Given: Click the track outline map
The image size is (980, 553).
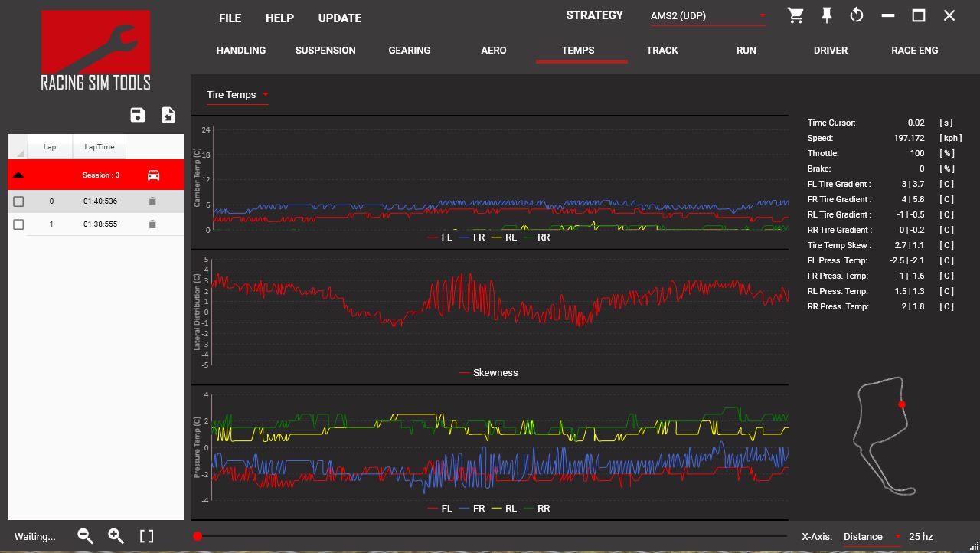Looking at the screenshot, I should click(883, 435).
